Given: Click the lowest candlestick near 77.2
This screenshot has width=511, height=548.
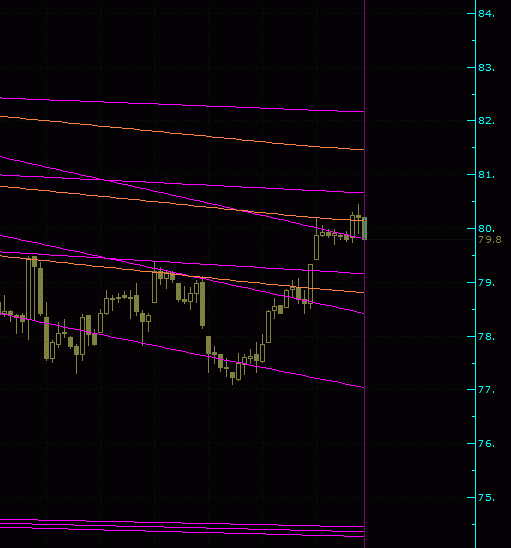Looking at the screenshot, I should point(232,376).
